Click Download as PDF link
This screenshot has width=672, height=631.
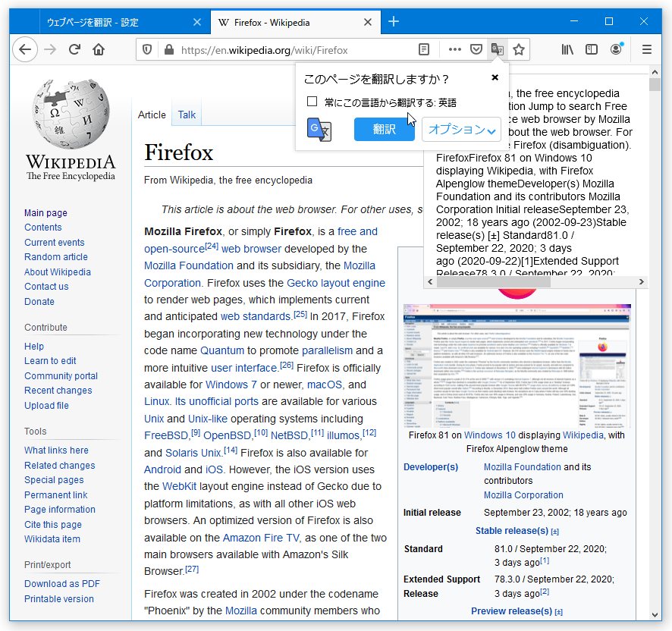point(62,584)
